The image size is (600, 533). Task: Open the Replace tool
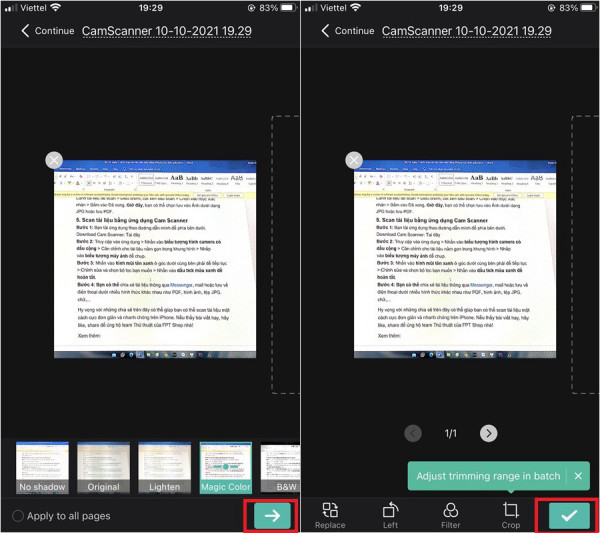[330, 514]
